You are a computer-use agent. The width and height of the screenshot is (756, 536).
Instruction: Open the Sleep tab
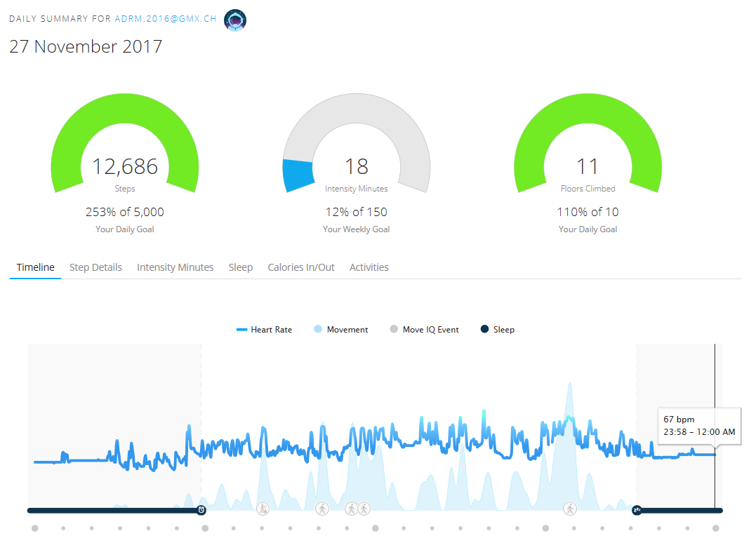coord(240,267)
